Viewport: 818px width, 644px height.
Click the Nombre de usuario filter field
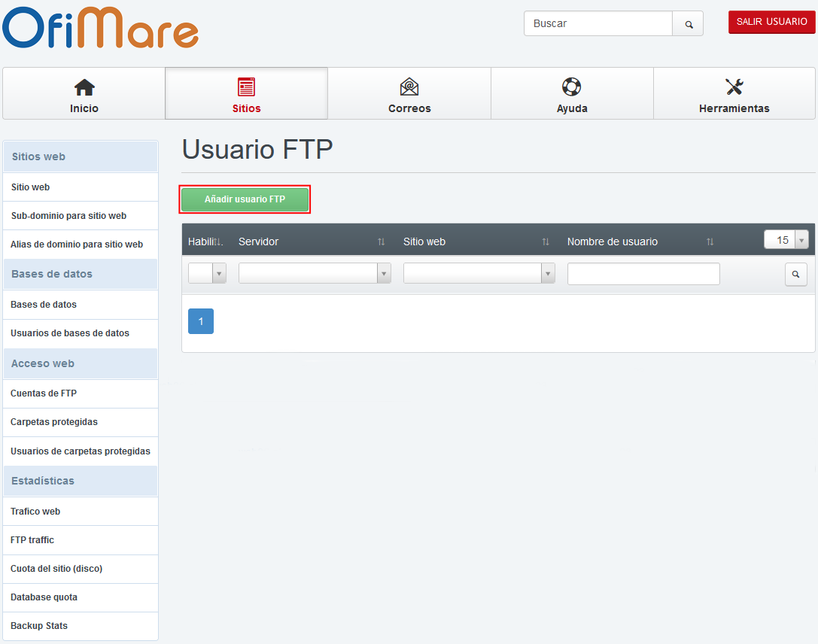pos(643,274)
